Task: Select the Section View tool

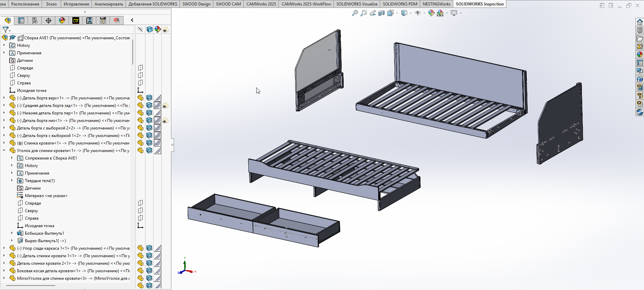Action: coord(382,13)
